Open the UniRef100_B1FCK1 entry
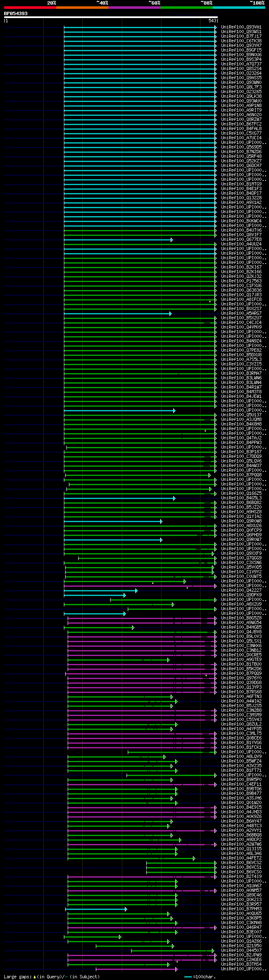 pos(241,747)
